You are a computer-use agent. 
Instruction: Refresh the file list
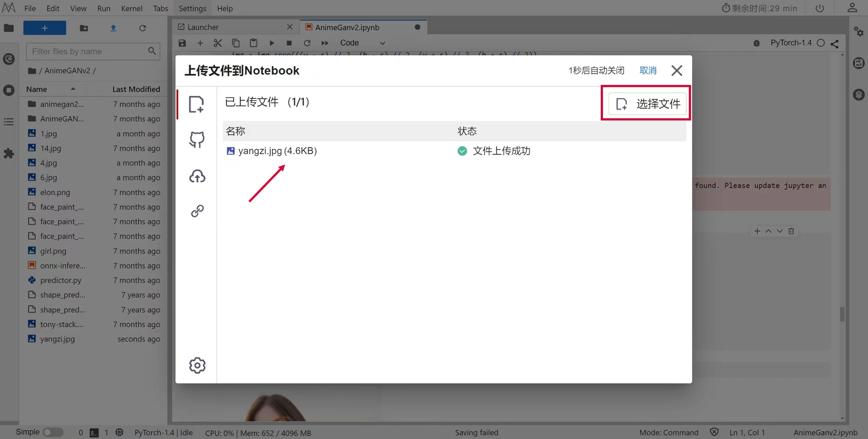(142, 28)
